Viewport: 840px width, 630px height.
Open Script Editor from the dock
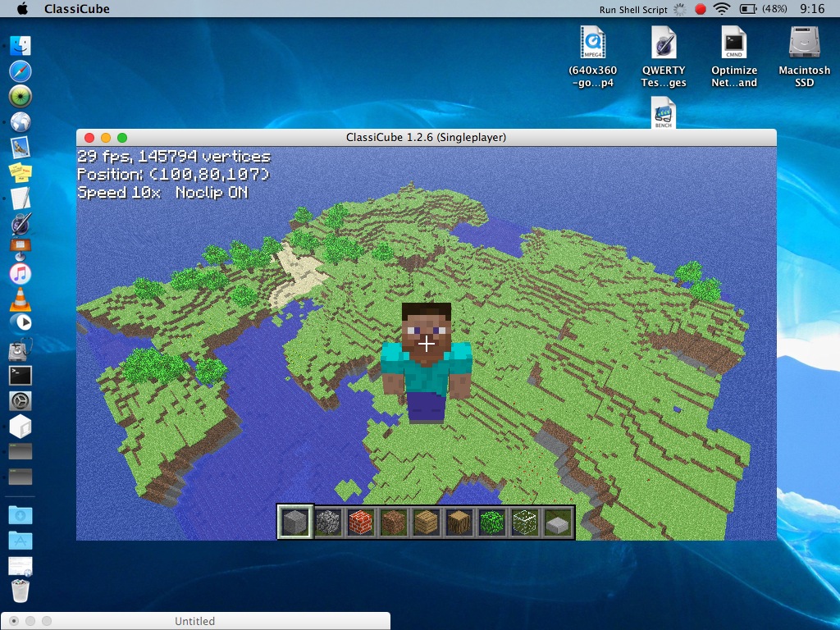tap(21, 224)
